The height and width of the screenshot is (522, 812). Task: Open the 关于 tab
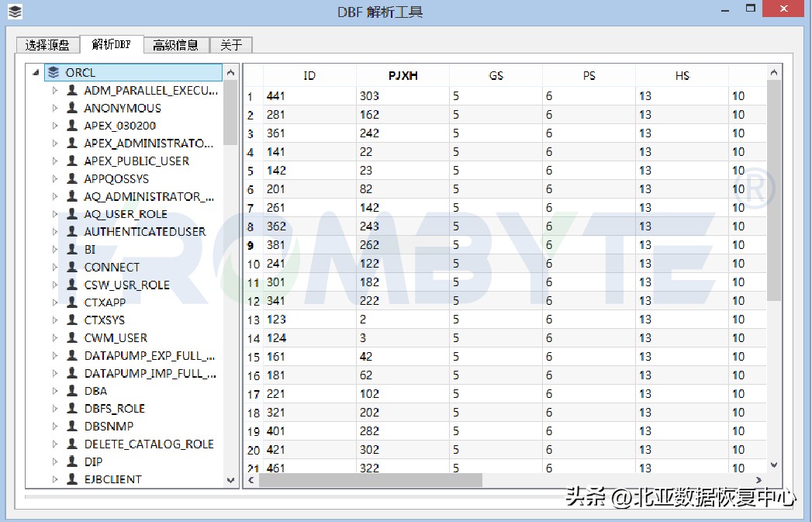(230, 44)
